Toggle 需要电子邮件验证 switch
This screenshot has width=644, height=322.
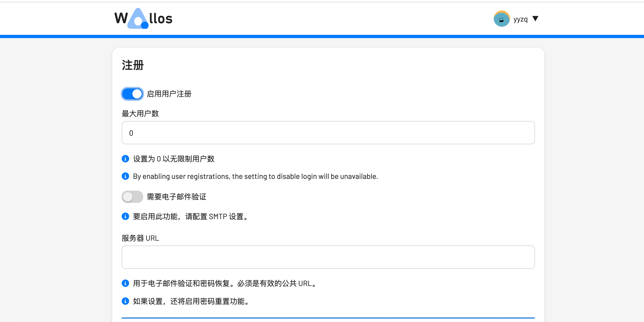coord(132,197)
